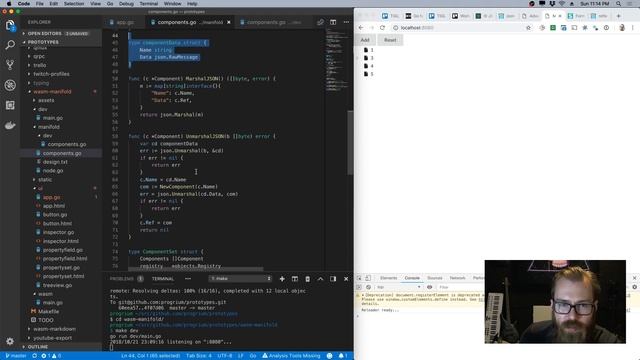Viewport: 640px width, 360px height.
Task: Open the Terminal menu in menu bar
Action: [149, 4]
